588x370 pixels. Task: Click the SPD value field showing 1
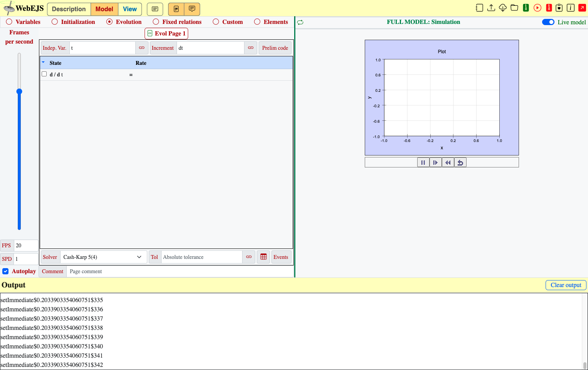pos(26,259)
